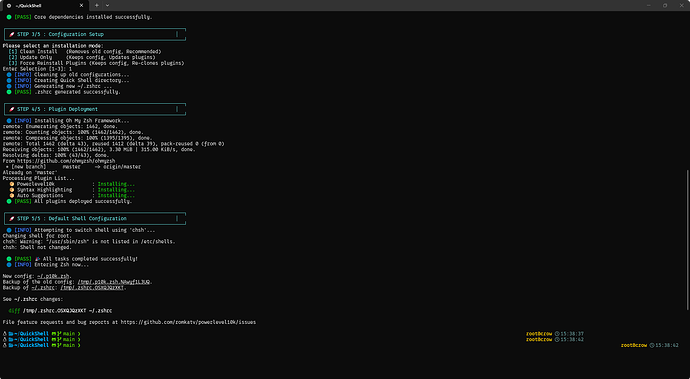Click 'Changing shell for root.' line
This screenshot has height=379, width=690.
click(x=37, y=236)
